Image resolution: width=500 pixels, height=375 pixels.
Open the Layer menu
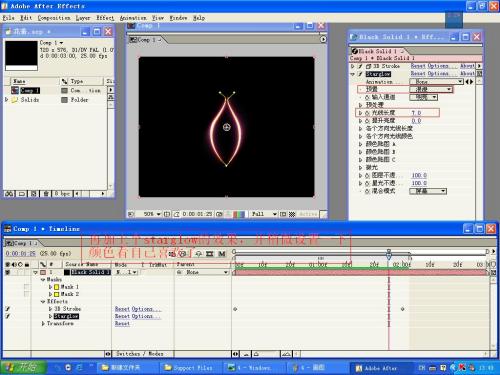(83, 18)
